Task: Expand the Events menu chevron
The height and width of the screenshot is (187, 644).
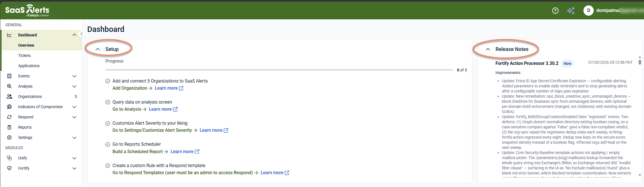Action: 74,76
